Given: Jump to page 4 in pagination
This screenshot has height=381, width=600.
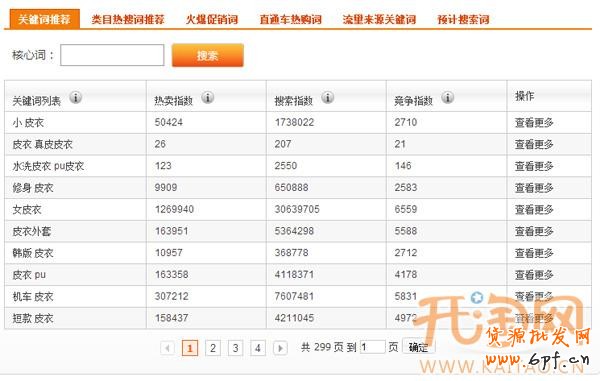Looking at the screenshot, I should click(258, 348).
